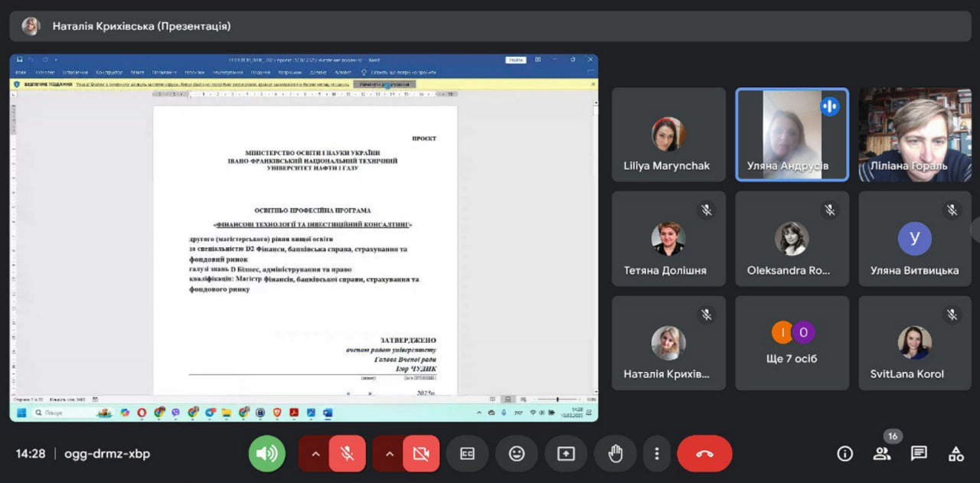Open the meeting details info icon
The image size is (980, 483).
(x=844, y=454)
